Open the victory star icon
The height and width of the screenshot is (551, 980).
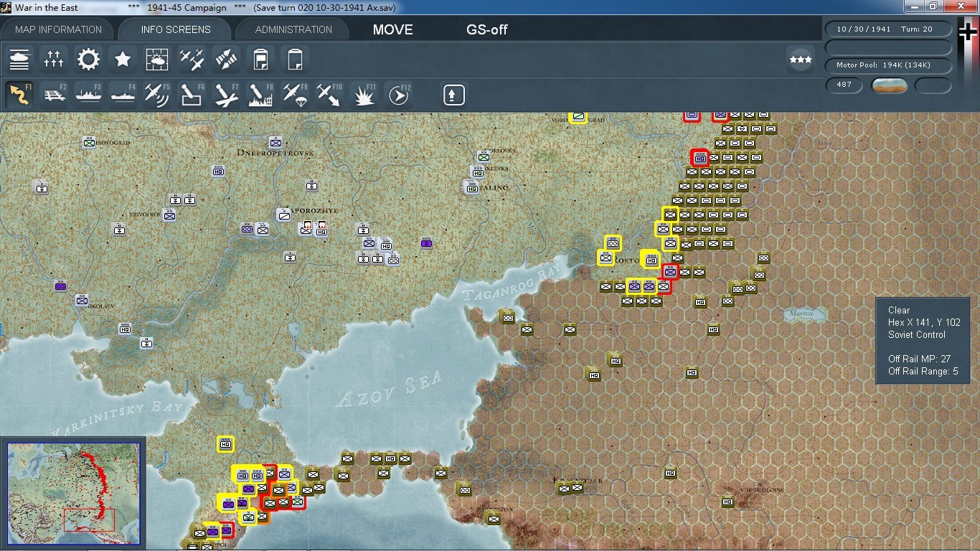123,60
